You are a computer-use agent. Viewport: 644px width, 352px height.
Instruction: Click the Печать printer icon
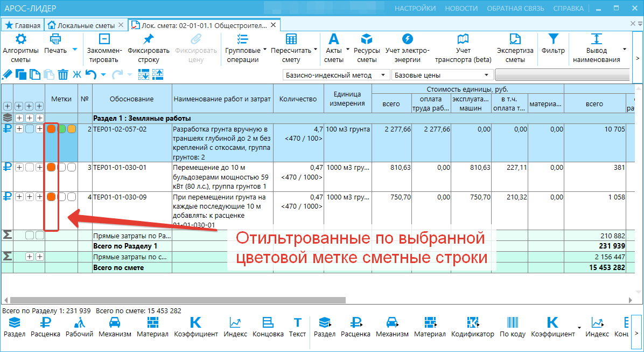click(x=55, y=39)
